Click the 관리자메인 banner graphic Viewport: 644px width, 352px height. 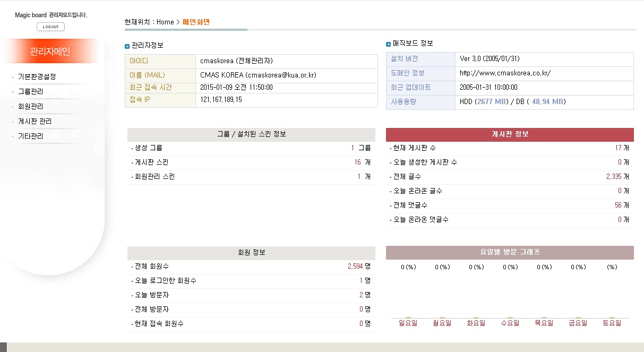pyautogui.click(x=50, y=51)
